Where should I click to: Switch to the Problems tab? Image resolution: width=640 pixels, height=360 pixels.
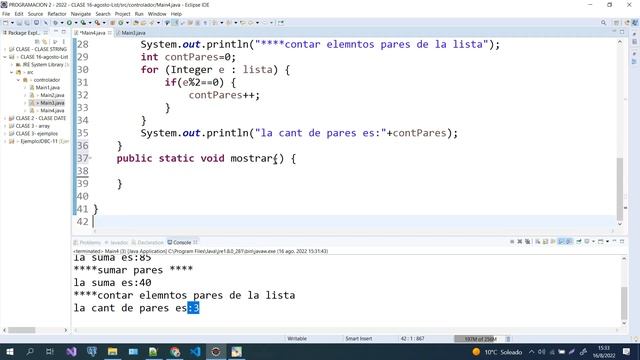coord(87,242)
